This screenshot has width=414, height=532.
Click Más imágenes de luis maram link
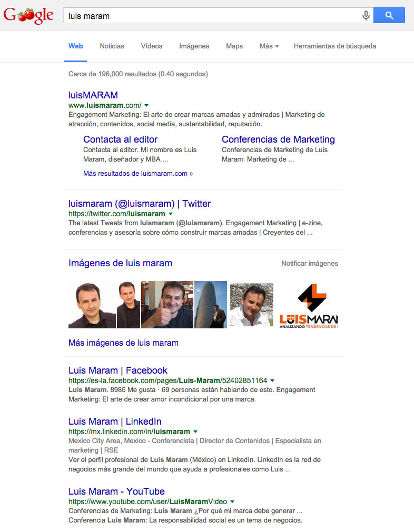(123, 343)
